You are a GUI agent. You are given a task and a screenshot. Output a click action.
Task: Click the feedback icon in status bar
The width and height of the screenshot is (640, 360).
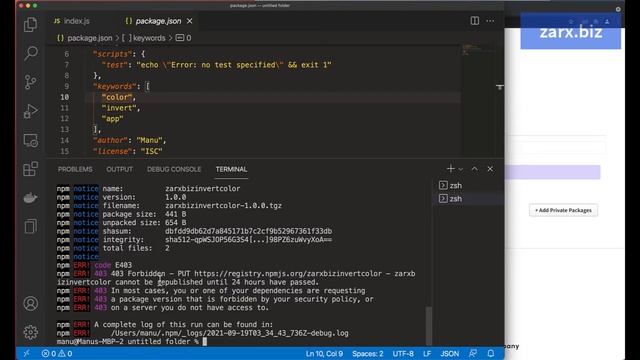coord(473,353)
